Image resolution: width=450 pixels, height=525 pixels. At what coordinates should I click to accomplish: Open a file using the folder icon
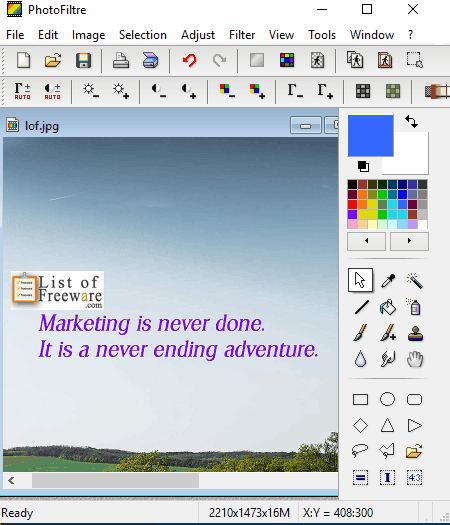click(53, 61)
